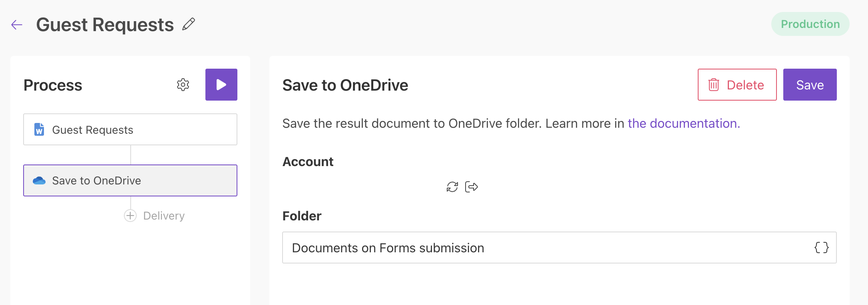Screen dimensions: 868x305
Task: Expand the Delivery step placeholder
Action: point(163,216)
